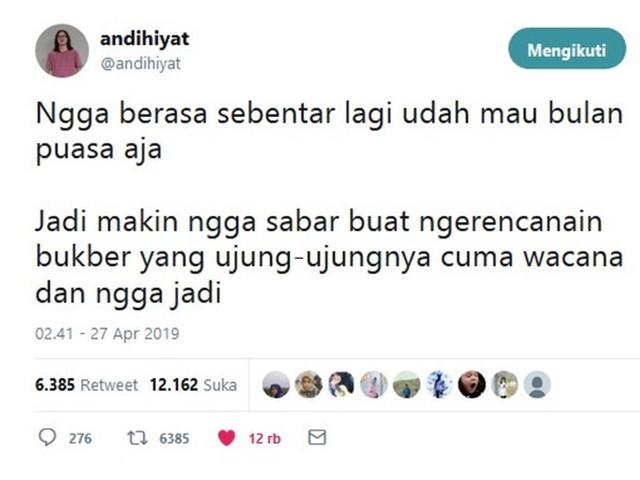Click the pink heart like icon
Screen dimensions: 640x480
227,438
